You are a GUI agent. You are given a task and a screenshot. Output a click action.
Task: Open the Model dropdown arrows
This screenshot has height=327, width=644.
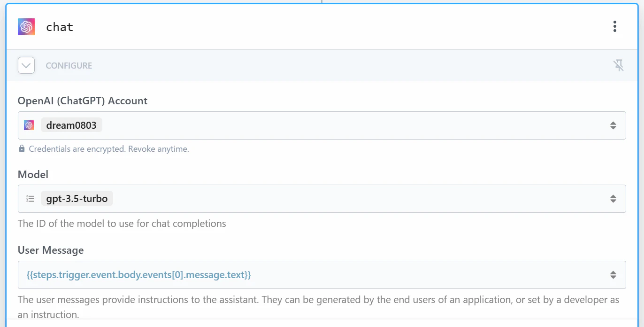click(613, 199)
